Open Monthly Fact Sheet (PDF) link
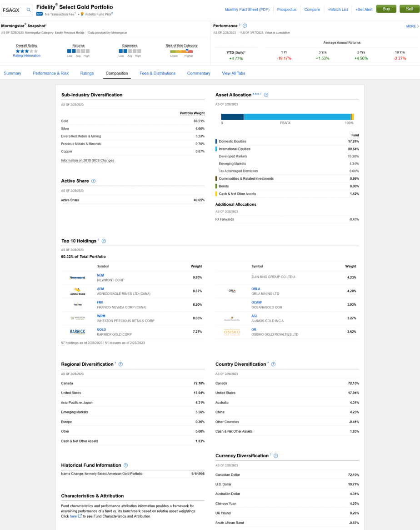The height and width of the screenshot is (530, 420). click(247, 10)
